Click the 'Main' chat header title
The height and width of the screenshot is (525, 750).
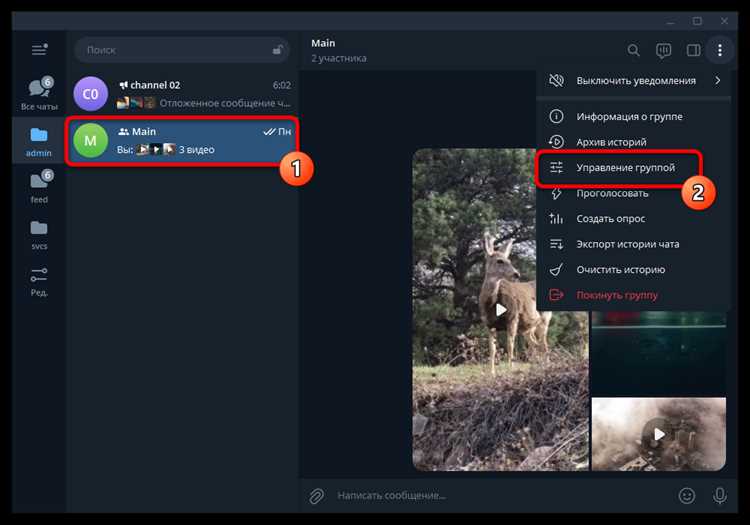coord(323,43)
